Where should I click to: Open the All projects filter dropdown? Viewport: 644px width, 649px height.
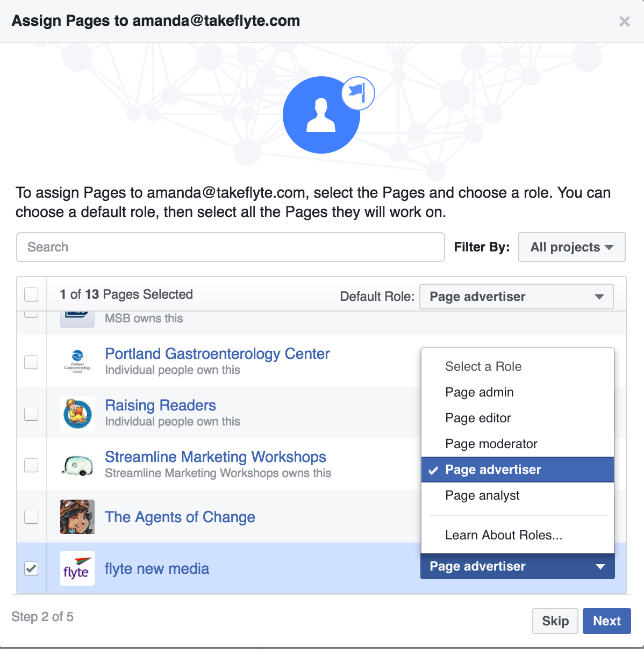point(571,247)
